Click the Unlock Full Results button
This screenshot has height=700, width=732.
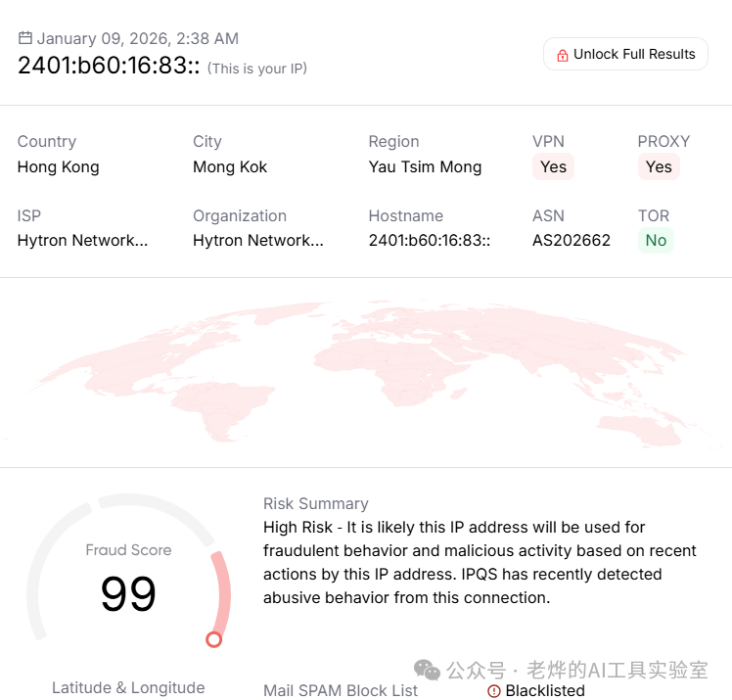point(625,55)
